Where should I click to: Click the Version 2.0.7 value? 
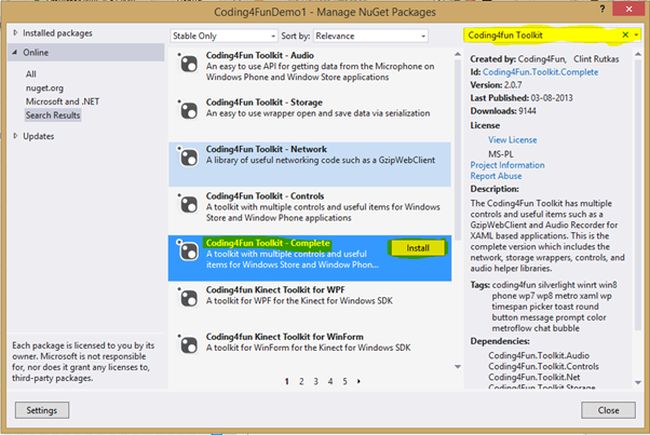[513, 85]
